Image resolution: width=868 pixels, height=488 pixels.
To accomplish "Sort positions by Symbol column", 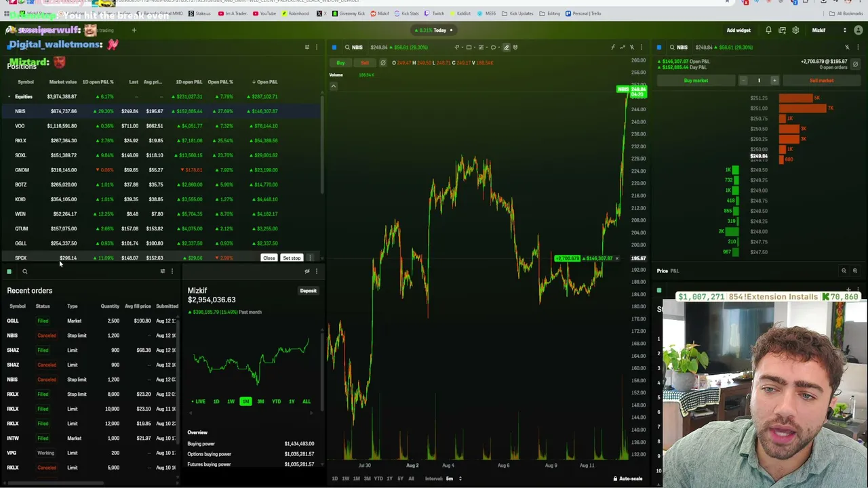I will [25, 82].
